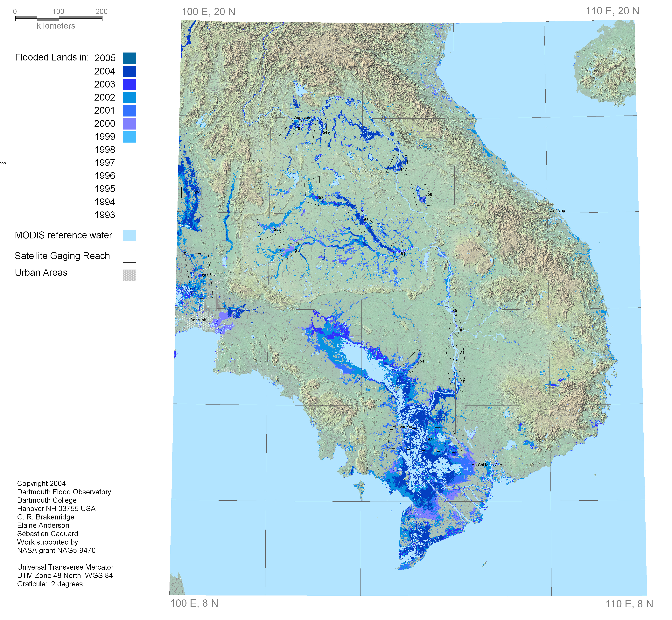Click the kilometers scale bar
This screenshot has height=620, width=672.
click(x=59, y=18)
